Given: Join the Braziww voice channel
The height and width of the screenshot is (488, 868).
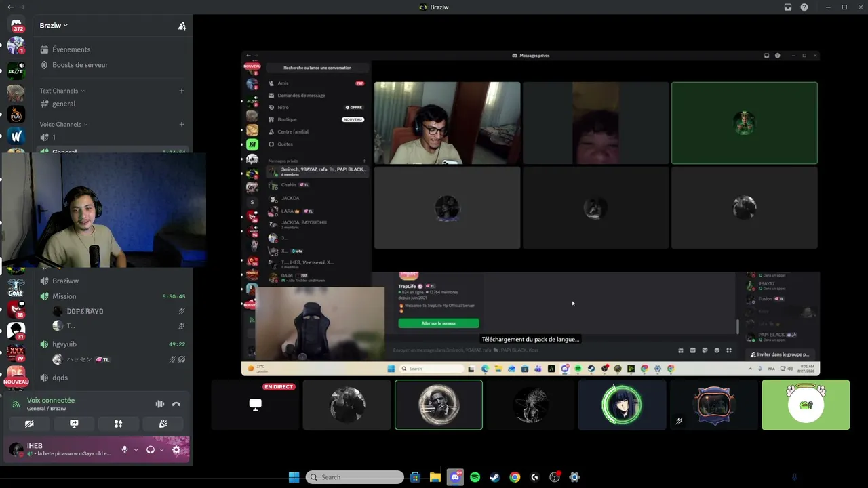Looking at the screenshot, I should coord(113,281).
